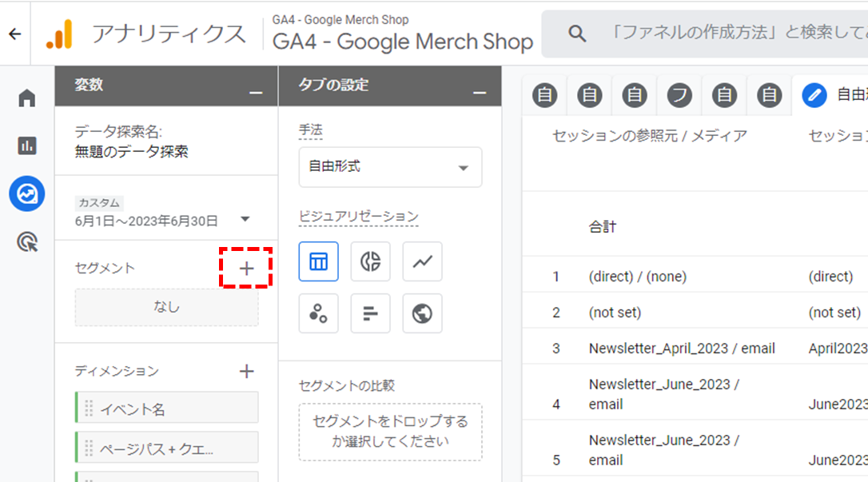Image resolution: width=868 pixels, height=482 pixels.
Task: Add a segment with the セグメント plus button
Action: (246, 269)
